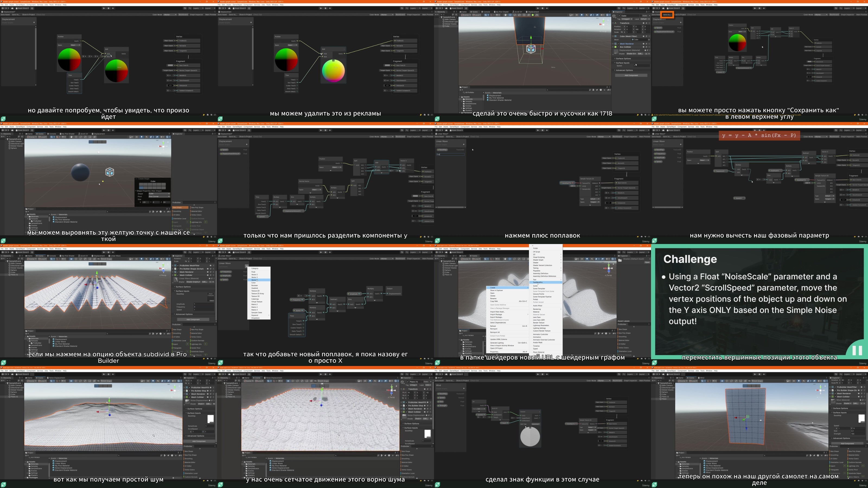Screen dimensions: 868x488
Task: Click Transform tool icon in Cube inspector scene toolbar
Action: [529, 15]
